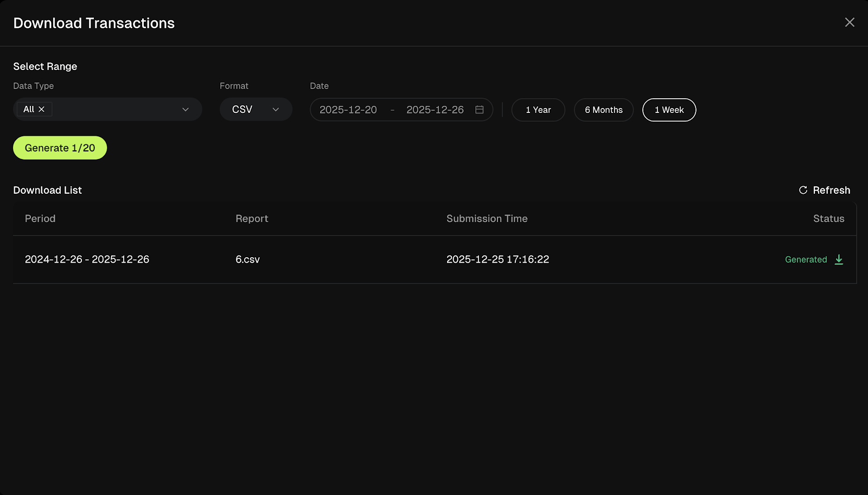
Task: Select the 6 Months range option
Action: click(603, 110)
